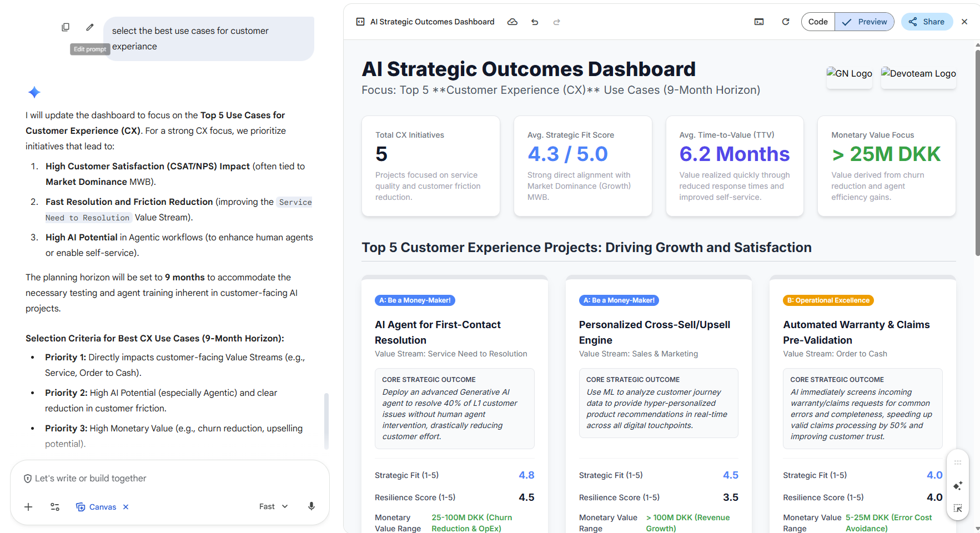Redo the canvas change

556,22
